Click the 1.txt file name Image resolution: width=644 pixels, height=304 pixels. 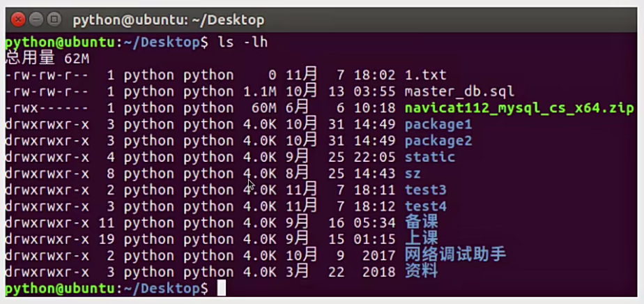pyautogui.click(x=425, y=75)
